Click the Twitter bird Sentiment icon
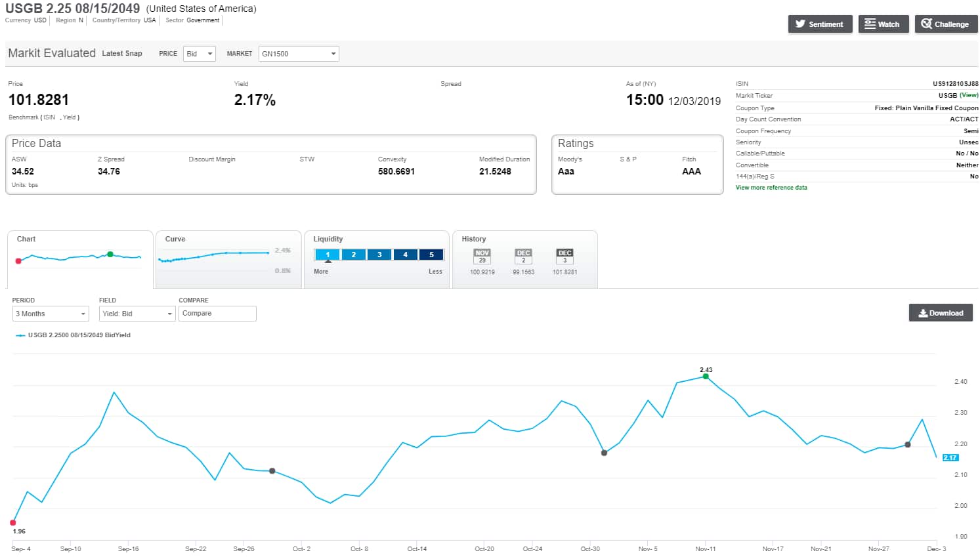The height and width of the screenshot is (559, 980). pyautogui.click(x=800, y=24)
